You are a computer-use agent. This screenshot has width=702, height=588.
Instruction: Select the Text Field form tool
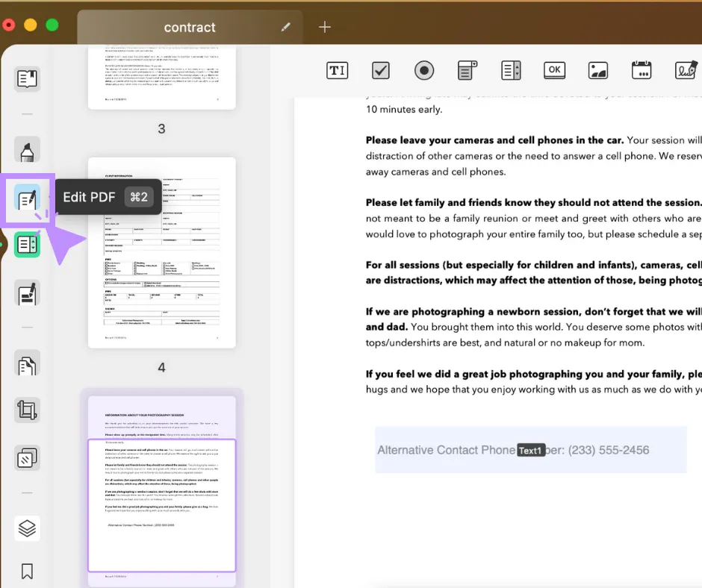[x=337, y=70]
